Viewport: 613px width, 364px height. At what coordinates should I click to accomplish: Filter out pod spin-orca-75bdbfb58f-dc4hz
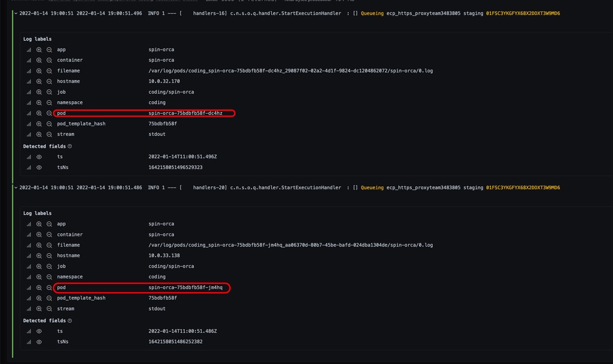point(49,113)
